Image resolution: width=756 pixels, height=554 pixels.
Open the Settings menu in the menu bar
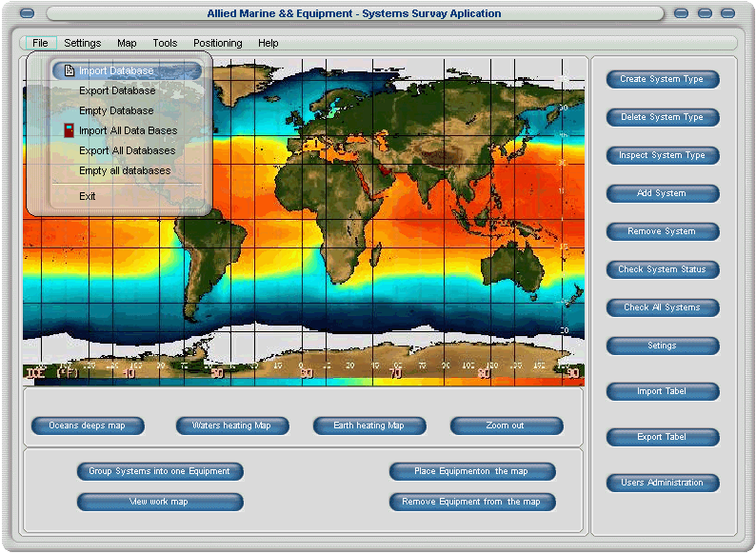(83, 43)
